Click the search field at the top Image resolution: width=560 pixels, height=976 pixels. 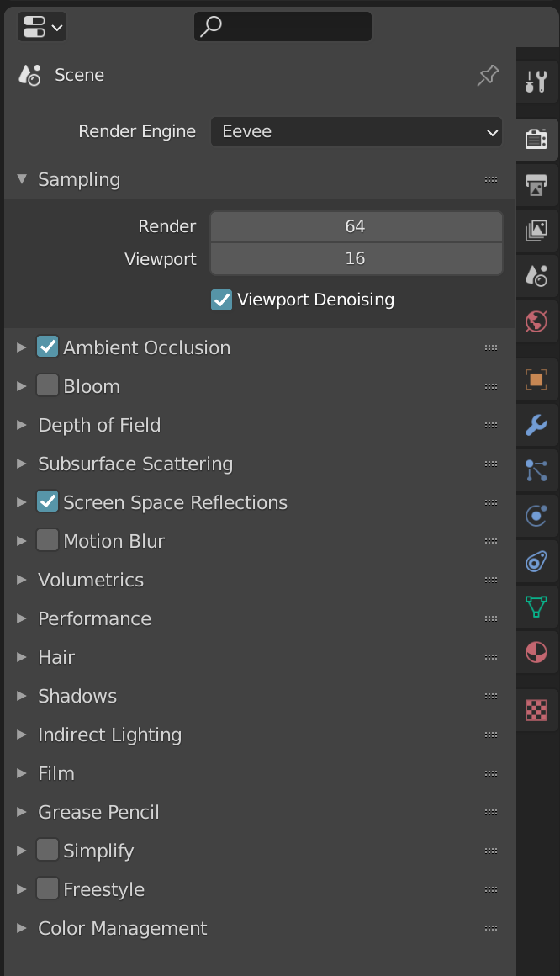pyautogui.click(x=283, y=26)
